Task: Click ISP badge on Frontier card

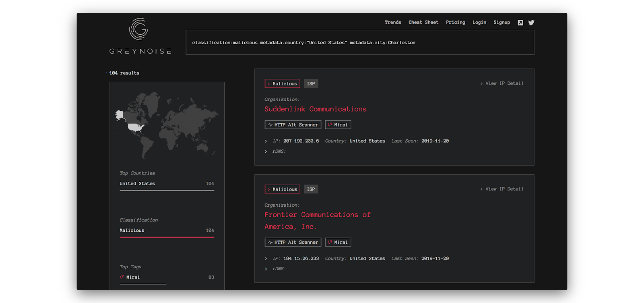Action: click(x=311, y=189)
